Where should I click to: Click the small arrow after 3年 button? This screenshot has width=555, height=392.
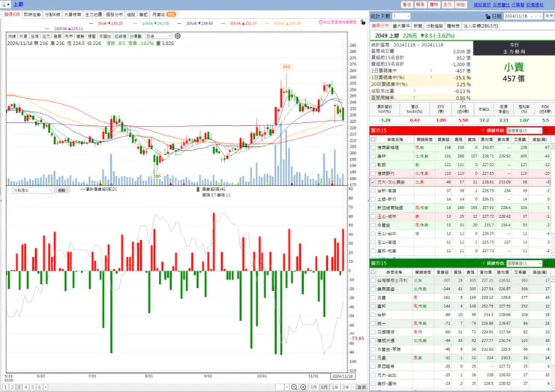[353, 388]
